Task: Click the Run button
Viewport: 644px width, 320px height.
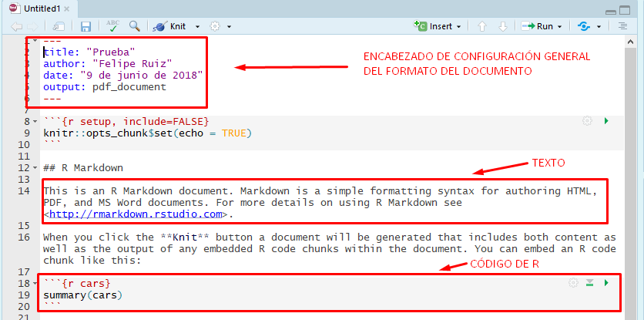Action: pos(537,26)
